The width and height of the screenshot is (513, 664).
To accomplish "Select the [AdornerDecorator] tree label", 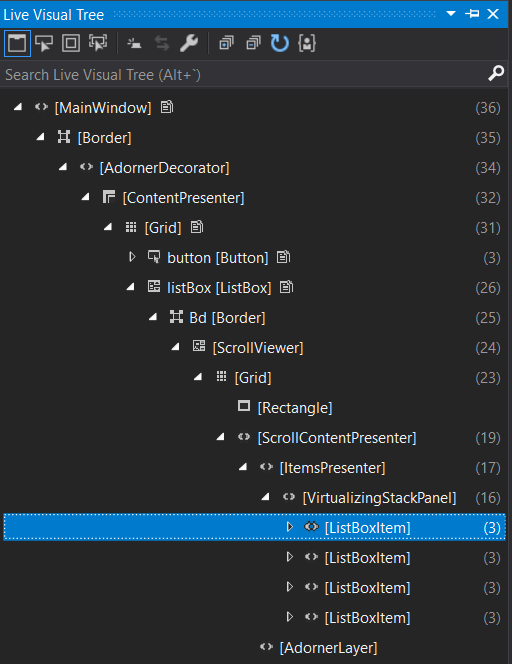I will point(164,168).
